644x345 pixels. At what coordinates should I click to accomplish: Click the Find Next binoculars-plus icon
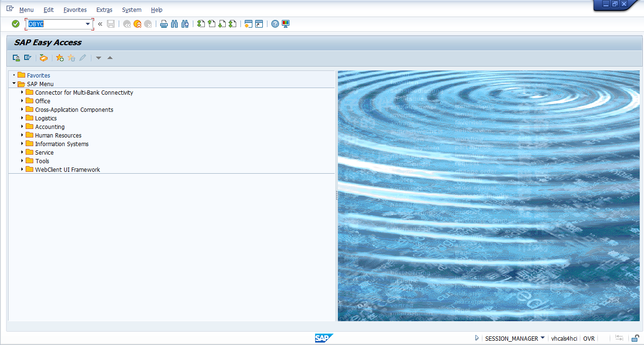[x=185, y=24]
